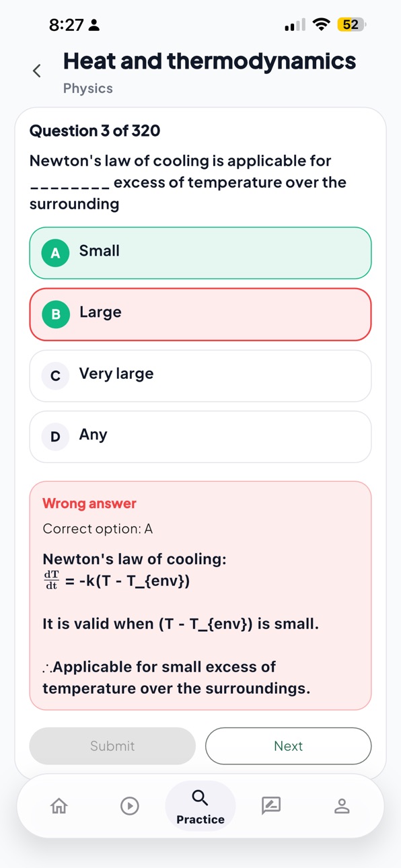Screen dimensions: 401x868
Task: Tap the Heat and thermodynamics title
Action: click(x=209, y=61)
